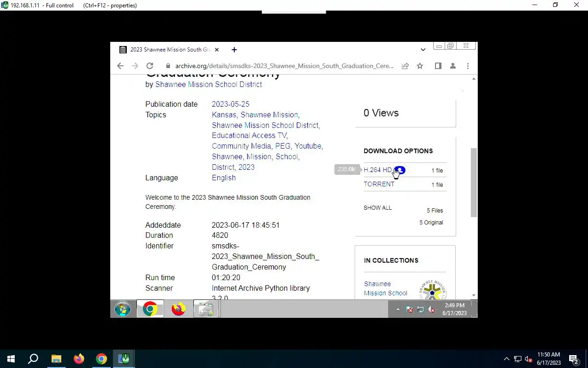Share this page icon in address bar

(x=405, y=66)
